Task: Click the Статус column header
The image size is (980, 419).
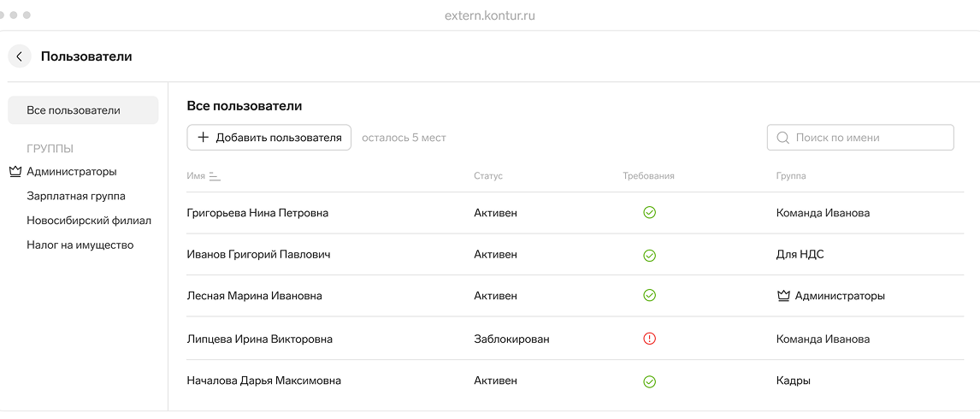Action: (488, 176)
